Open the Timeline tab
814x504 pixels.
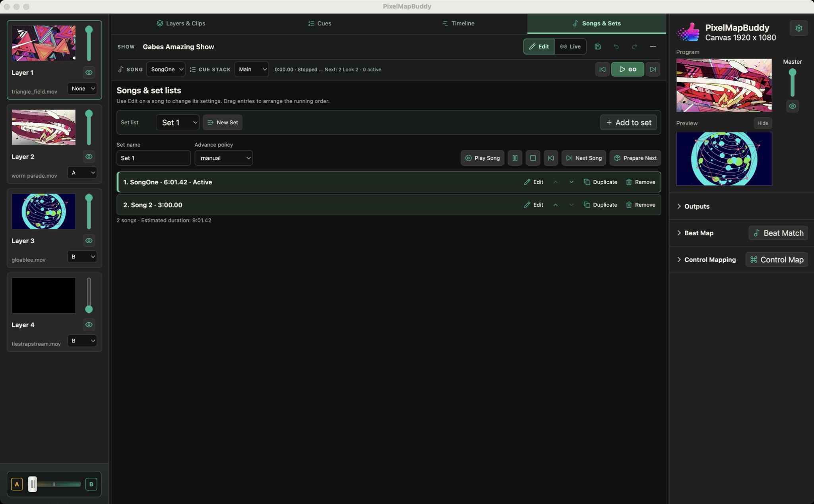[x=458, y=23]
